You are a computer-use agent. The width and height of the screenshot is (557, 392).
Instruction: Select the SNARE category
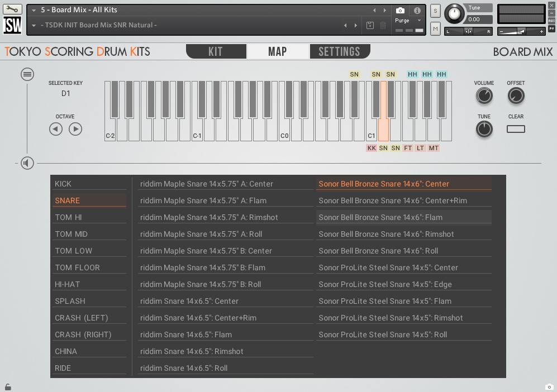point(89,200)
